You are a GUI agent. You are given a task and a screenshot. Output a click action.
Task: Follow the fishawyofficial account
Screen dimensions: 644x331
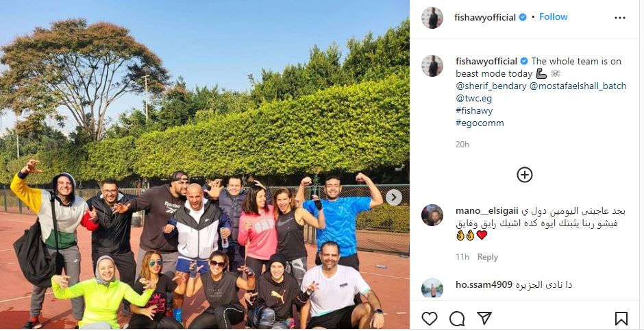tap(554, 17)
